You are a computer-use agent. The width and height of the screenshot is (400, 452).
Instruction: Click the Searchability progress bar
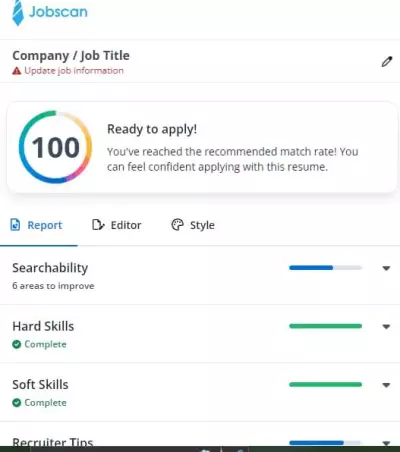click(x=325, y=268)
